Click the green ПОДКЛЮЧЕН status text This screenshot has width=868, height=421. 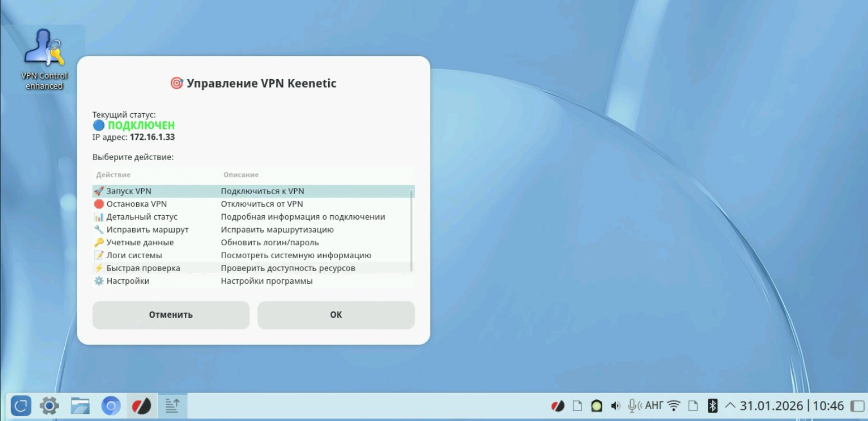pyautogui.click(x=141, y=125)
